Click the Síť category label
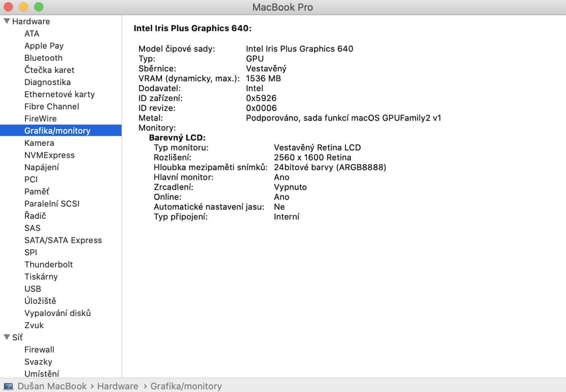Viewport: 566px width, 392px height. coord(17,337)
